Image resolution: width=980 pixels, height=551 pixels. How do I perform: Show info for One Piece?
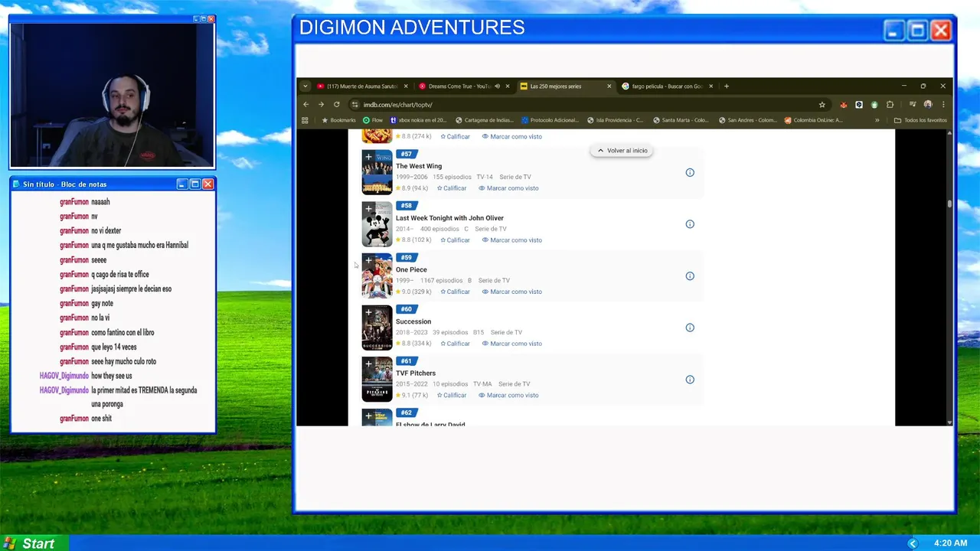690,276
